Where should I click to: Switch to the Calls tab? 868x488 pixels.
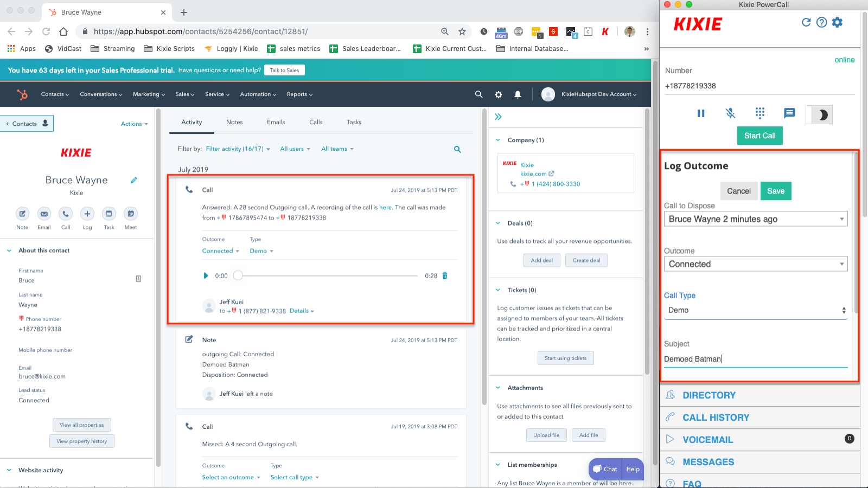[315, 122]
